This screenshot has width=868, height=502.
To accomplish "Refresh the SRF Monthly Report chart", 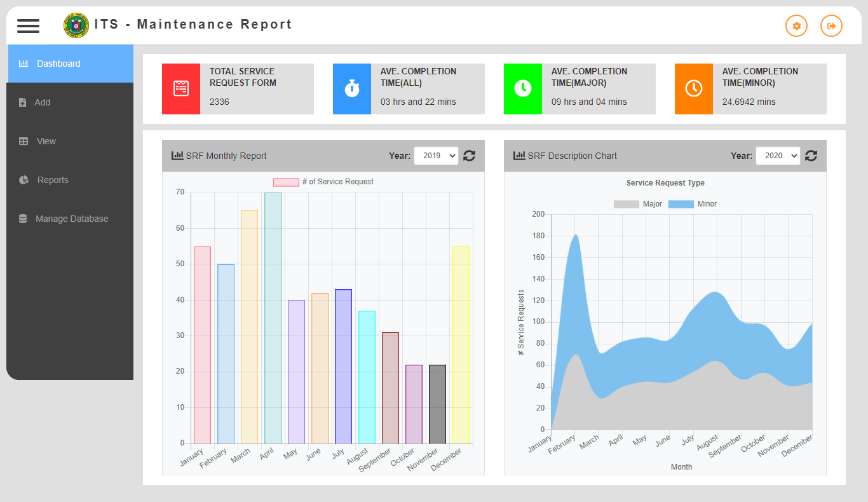I will point(469,156).
